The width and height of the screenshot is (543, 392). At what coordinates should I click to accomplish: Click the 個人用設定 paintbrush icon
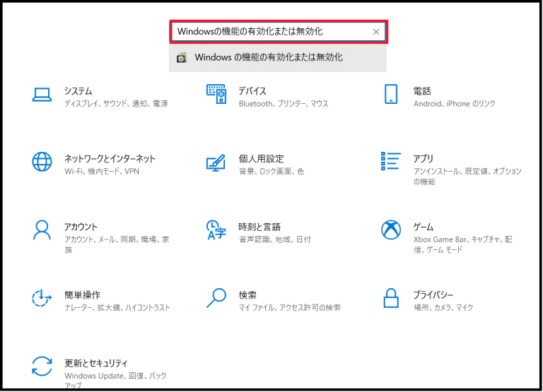(216, 162)
